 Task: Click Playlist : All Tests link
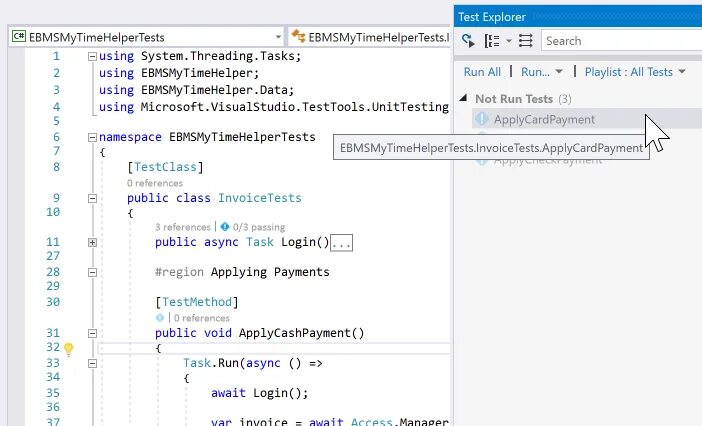(629, 72)
